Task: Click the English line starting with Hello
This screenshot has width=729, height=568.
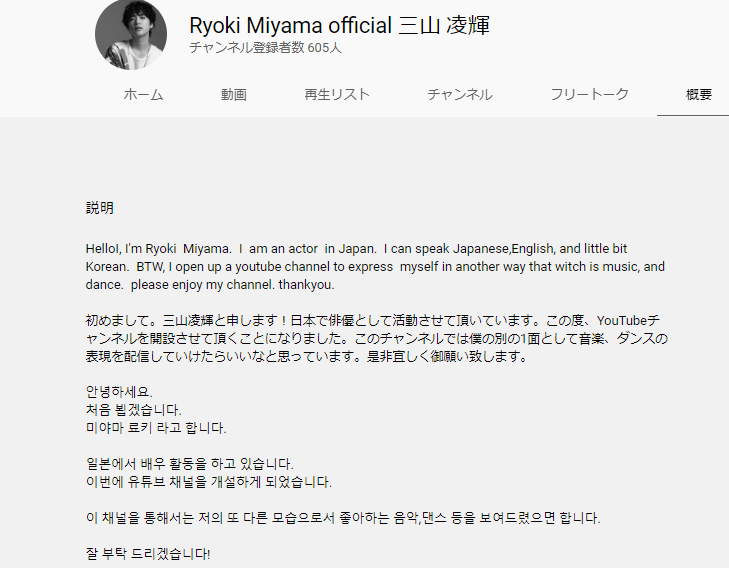Action: pos(356,249)
